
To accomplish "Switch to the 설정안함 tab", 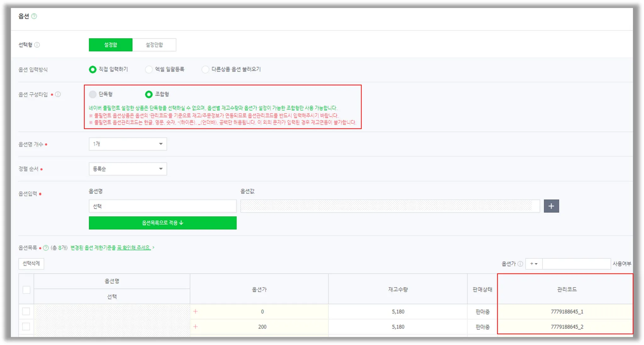I will (154, 45).
